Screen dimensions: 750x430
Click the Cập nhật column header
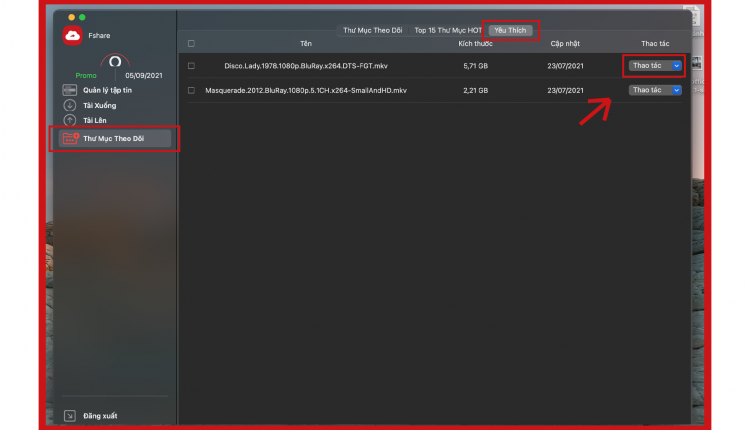pos(565,44)
